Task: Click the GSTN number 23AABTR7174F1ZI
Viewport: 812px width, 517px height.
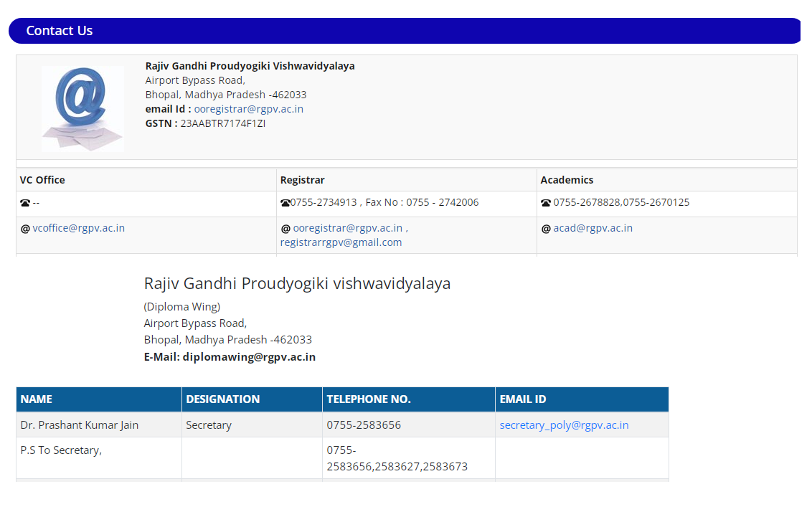Action: tap(222, 123)
